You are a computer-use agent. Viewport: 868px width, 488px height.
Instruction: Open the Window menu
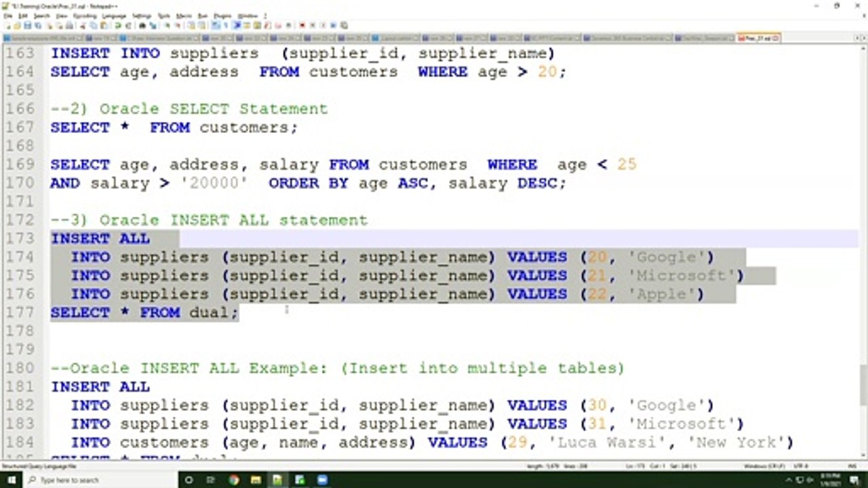coord(248,16)
